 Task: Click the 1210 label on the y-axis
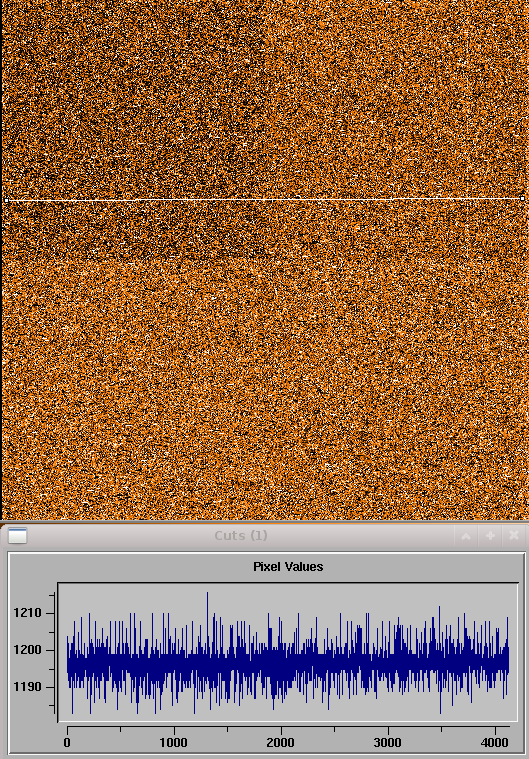tap(27, 613)
